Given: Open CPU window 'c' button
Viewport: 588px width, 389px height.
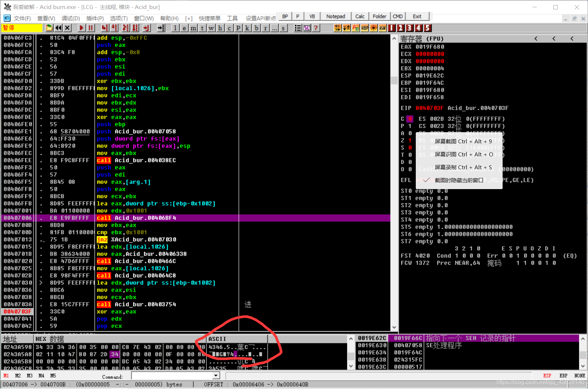Looking at the screenshot, I should pos(230,28).
